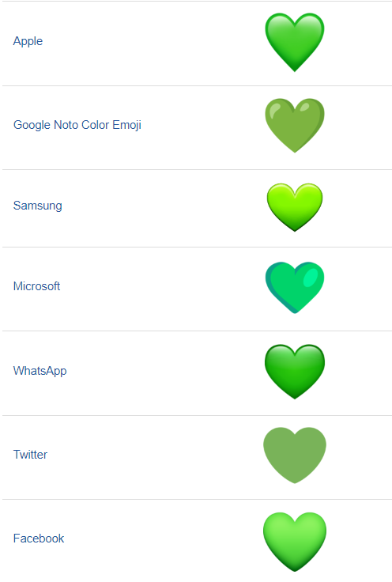
Task: Open the Microsoft vendor link
Action: 36,286
